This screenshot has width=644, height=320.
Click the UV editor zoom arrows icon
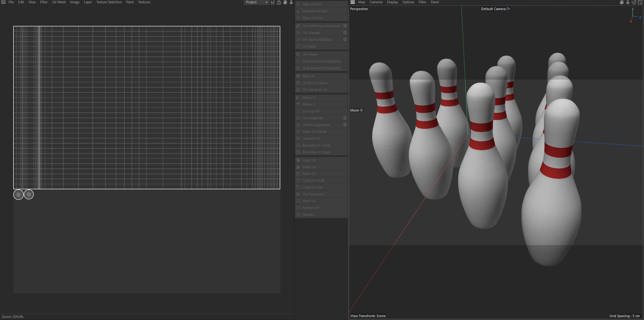click(291, 2)
